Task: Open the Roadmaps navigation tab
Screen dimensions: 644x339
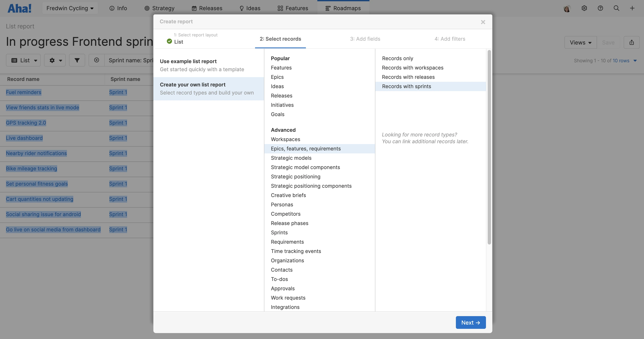Action: coord(343,8)
